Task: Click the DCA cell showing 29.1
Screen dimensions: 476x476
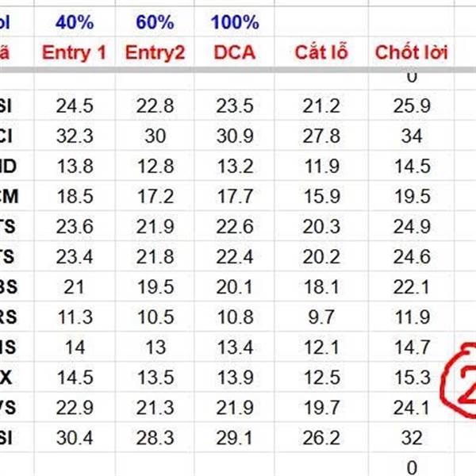Action: (234, 436)
